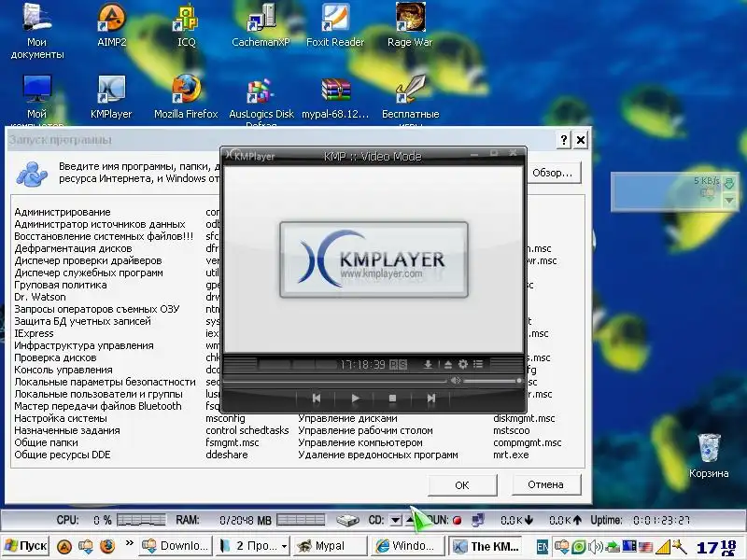Open Корзина recycle bin icon
This screenshot has width=747, height=560.
pos(709,455)
